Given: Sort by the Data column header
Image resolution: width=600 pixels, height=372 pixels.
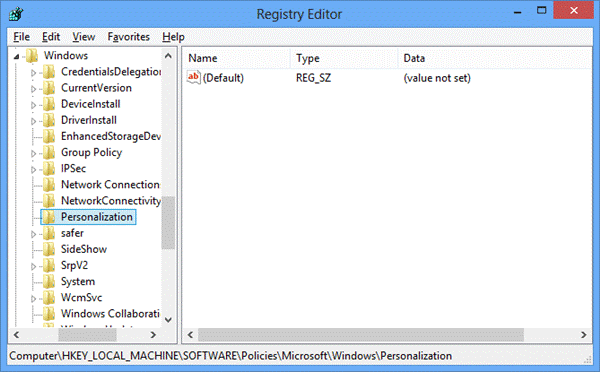Looking at the screenshot, I should pos(496,58).
